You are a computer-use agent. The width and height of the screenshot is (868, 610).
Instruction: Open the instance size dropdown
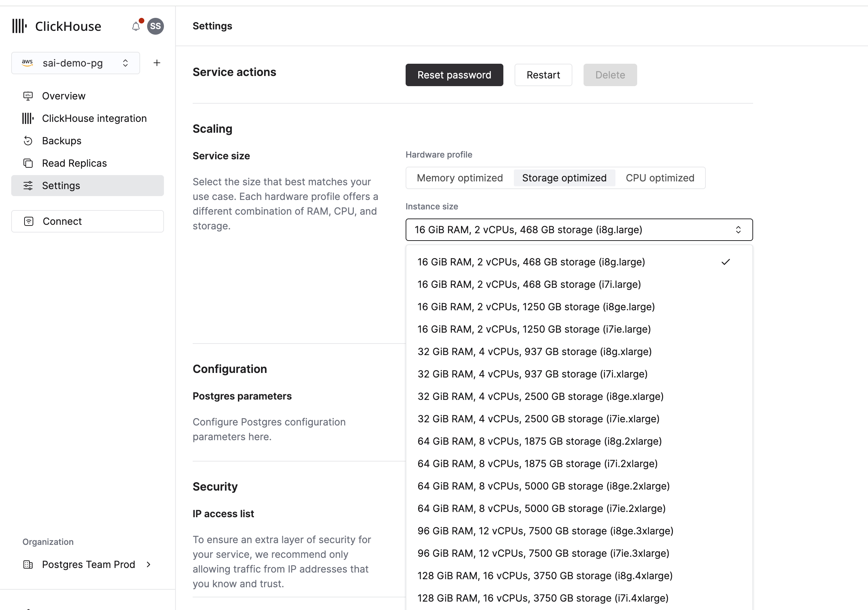578,229
